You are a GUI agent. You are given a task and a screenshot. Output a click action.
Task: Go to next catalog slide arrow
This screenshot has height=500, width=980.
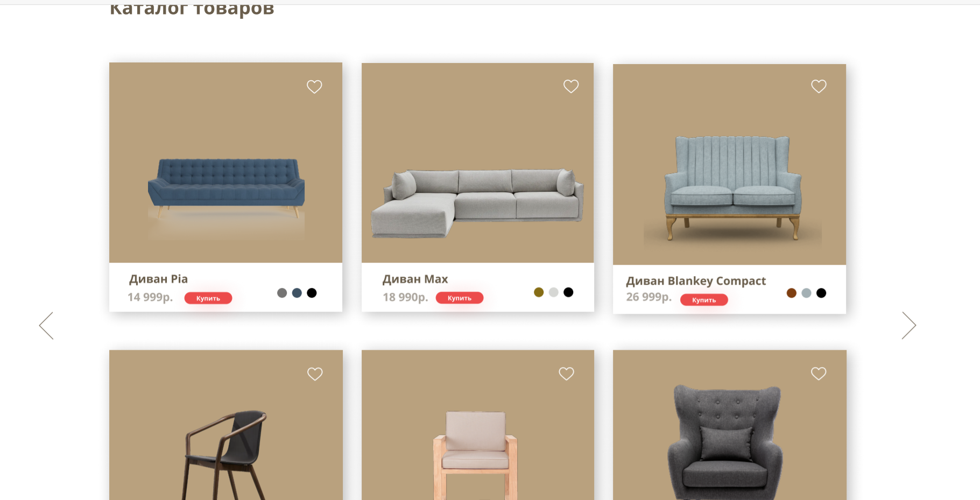coord(909,326)
